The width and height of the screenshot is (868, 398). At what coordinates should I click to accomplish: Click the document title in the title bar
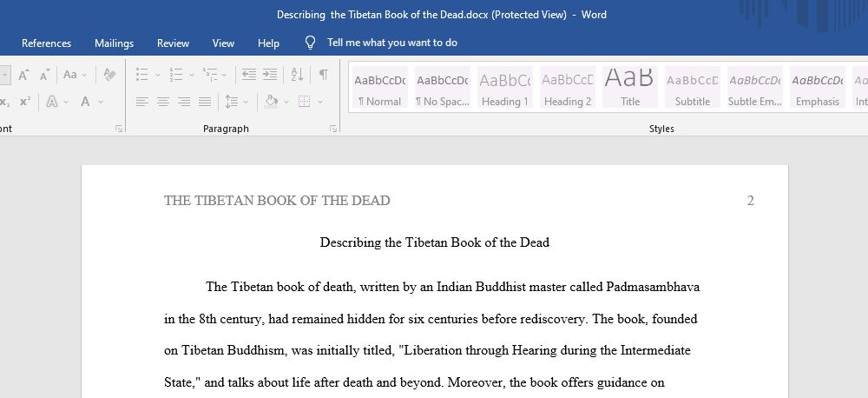point(442,15)
